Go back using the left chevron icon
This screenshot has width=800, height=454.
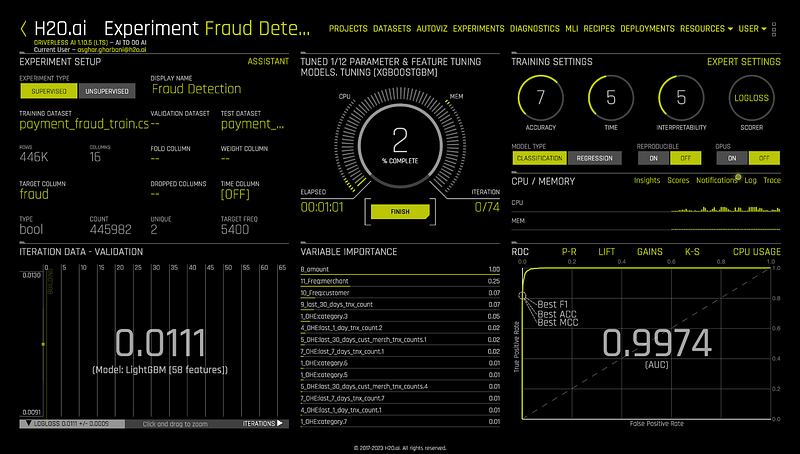click(23, 29)
